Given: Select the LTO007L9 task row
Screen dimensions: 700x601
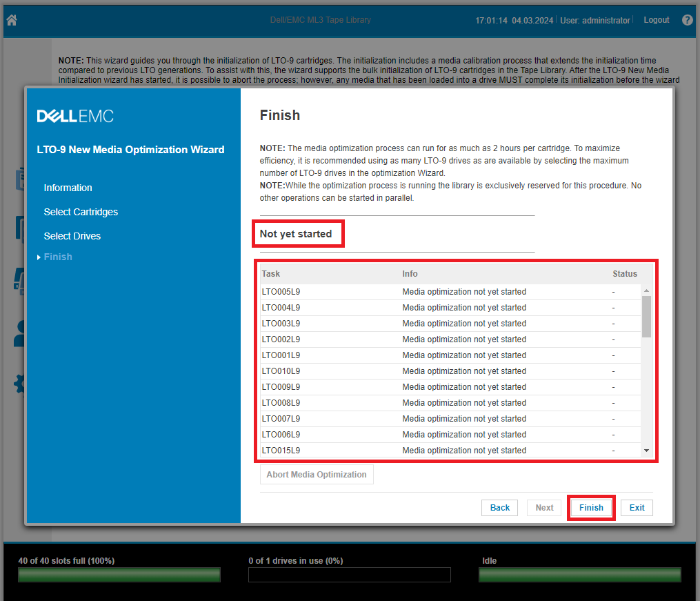Looking at the screenshot, I should coord(450,419).
